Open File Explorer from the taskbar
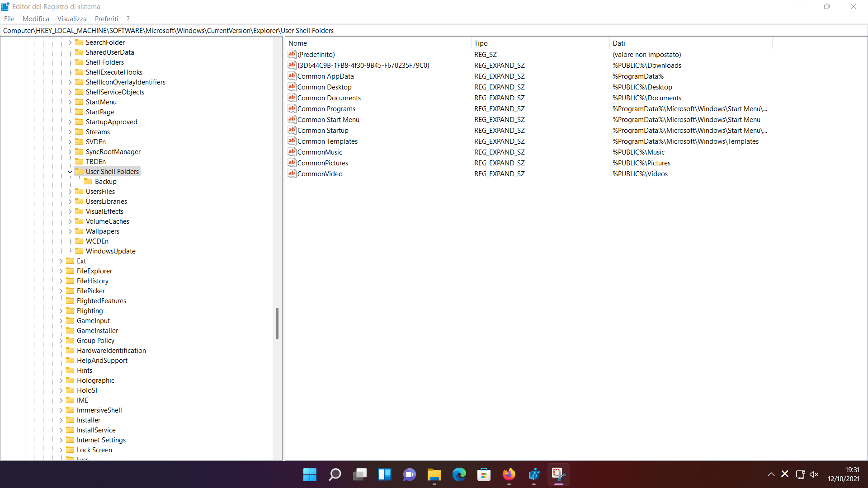The image size is (868, 488). tap(434, 474)
